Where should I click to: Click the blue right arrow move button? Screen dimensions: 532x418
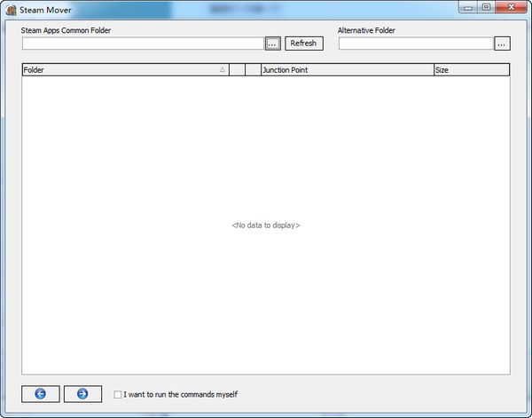pos(82,394)
